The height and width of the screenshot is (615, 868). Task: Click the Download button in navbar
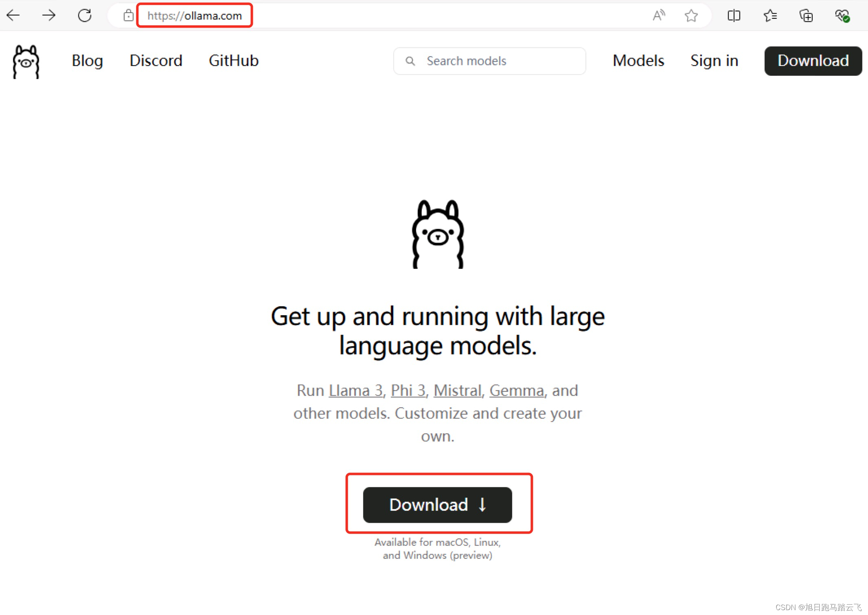pyautogui.click(x=813, y=60)
